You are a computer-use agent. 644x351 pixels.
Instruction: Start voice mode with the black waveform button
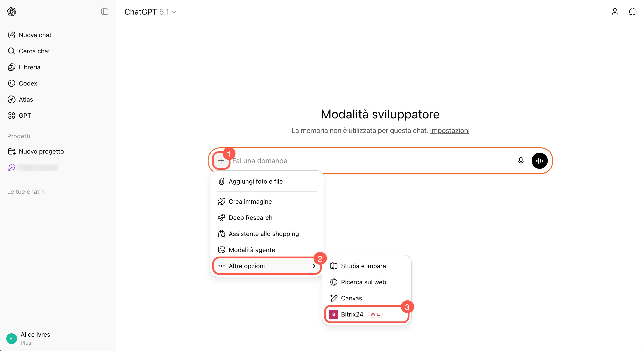pyautogui.click(x=540, y=161)
